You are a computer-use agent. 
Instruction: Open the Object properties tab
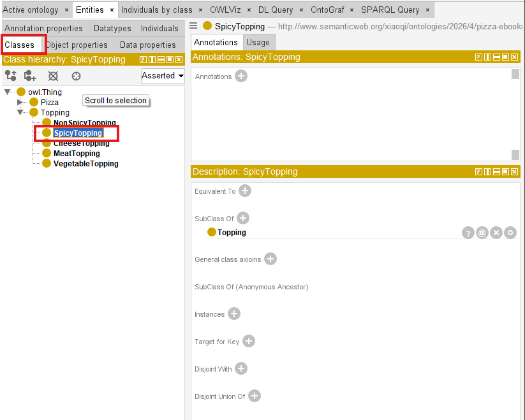click(x=77, y=45)
